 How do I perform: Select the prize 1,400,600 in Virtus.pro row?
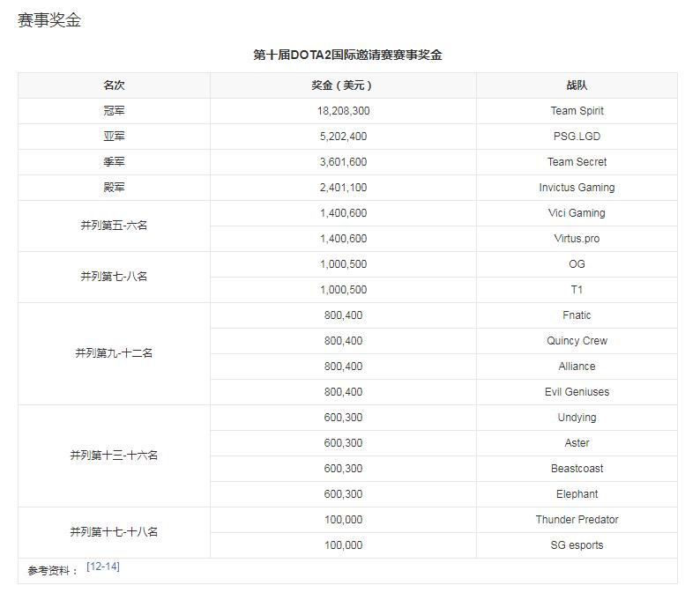pos(343,238)
